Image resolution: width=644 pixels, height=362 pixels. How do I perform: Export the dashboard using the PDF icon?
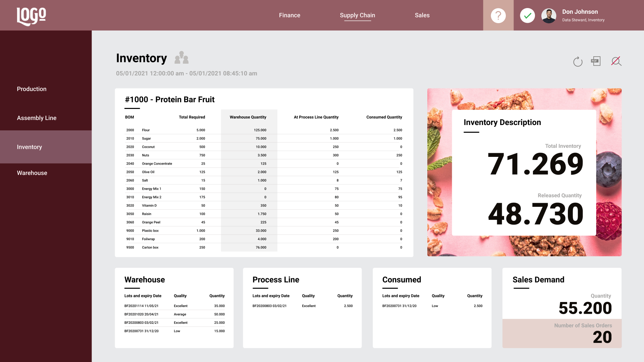point(596,61)
